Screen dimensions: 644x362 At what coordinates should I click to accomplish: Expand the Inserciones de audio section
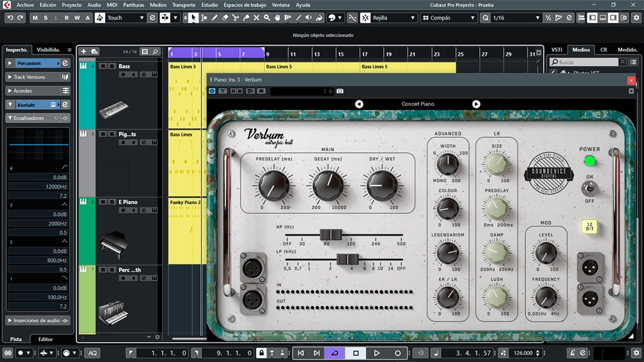[10, 320]
